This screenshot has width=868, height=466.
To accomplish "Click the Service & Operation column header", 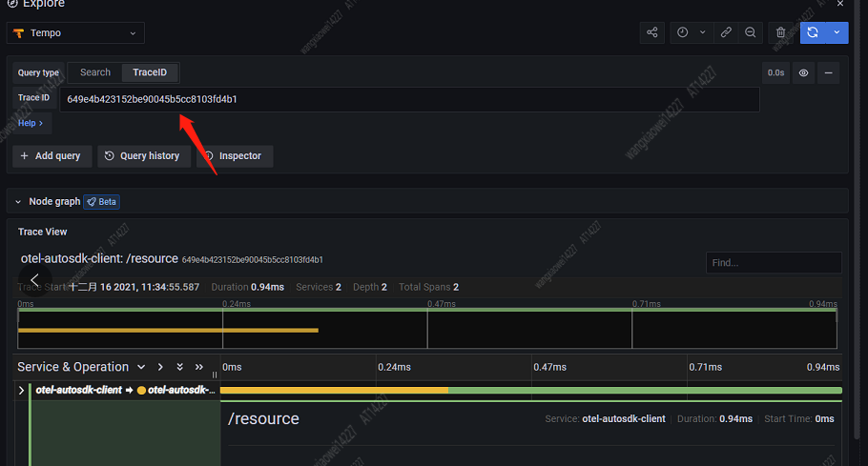I will [x=72, y=367].
